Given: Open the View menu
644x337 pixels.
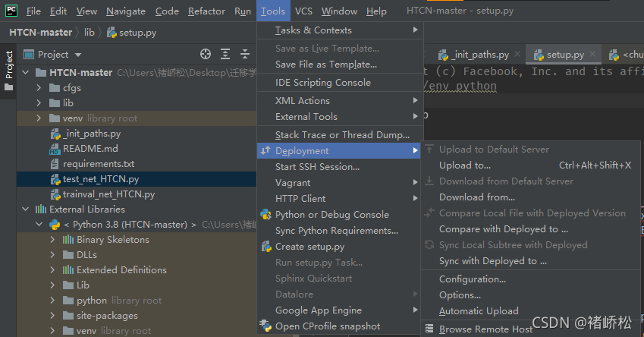Looking at the screenshot, I should [x=86, y=11].
